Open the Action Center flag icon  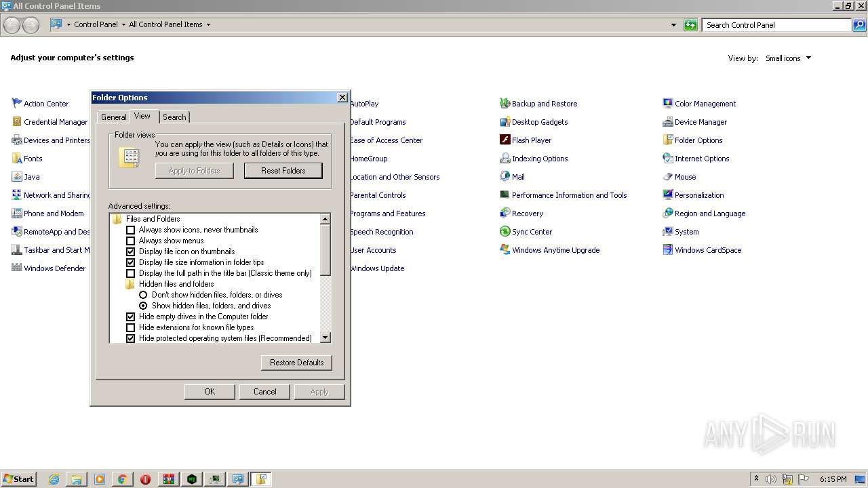pyautogui.click(x=17, y=103)
